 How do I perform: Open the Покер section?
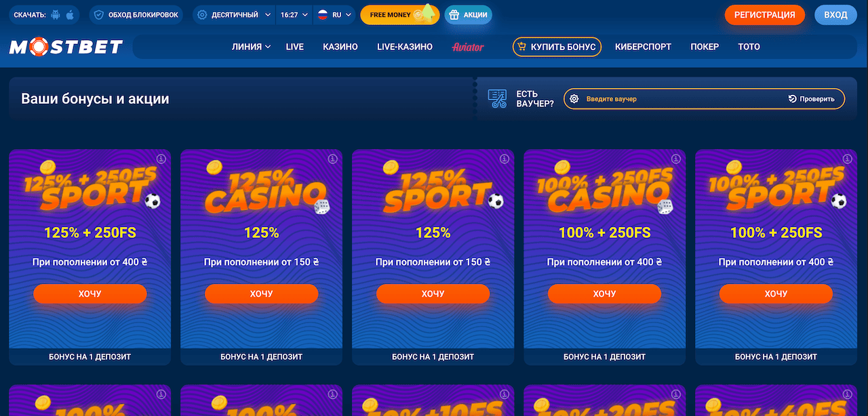pos(705,47)
